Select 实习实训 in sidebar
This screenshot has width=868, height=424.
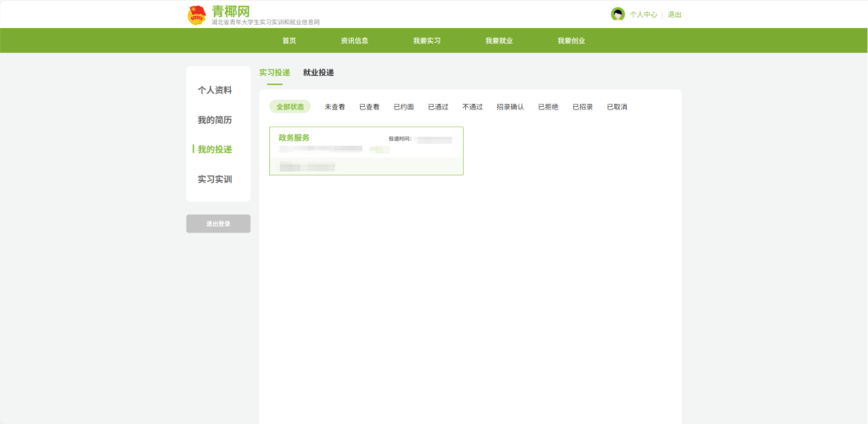(215, 179)
